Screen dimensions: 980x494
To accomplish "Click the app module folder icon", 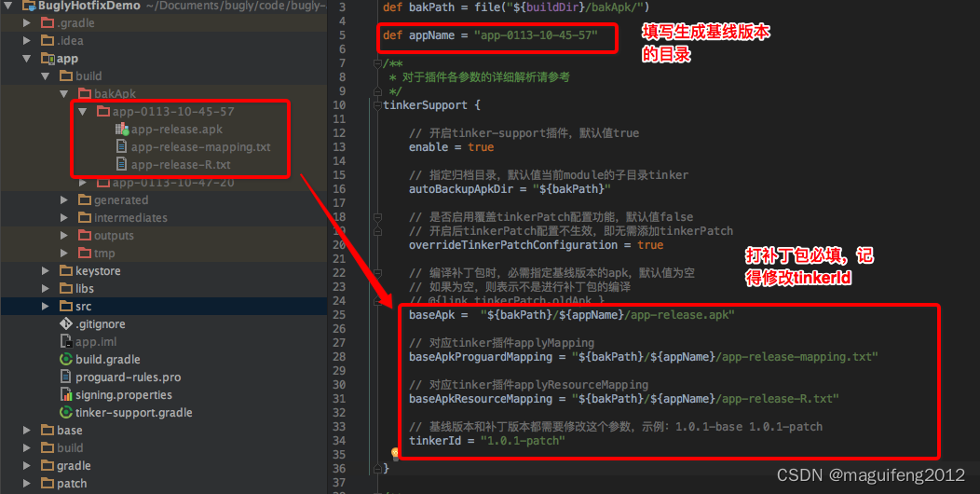I will 48,58.
